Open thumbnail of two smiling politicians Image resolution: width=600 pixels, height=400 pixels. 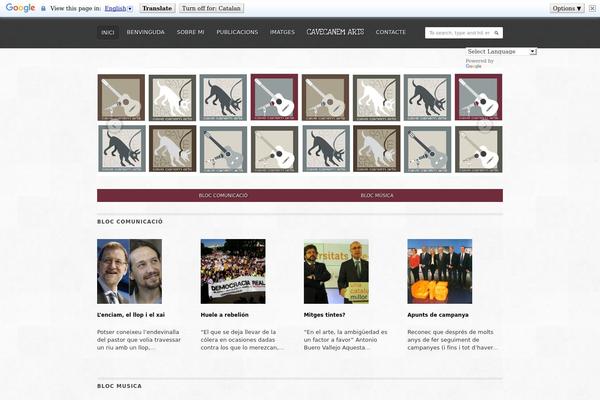(129, 271)
